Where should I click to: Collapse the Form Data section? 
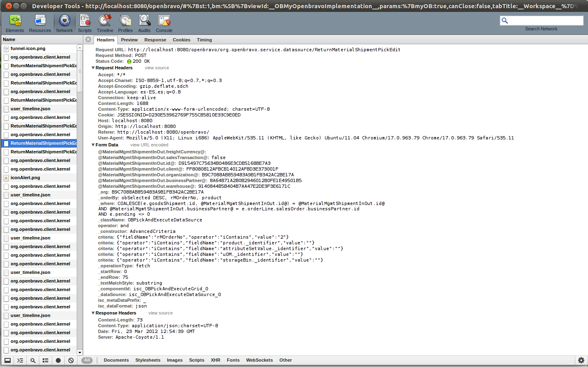click(93, 145)
